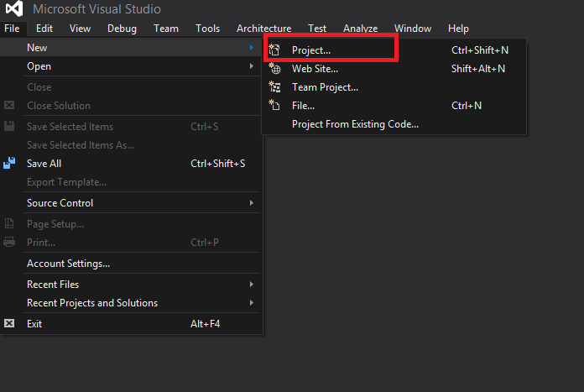Click the Microsoft Visual Studio title text
Screen dimensions: 584x392
96,9
